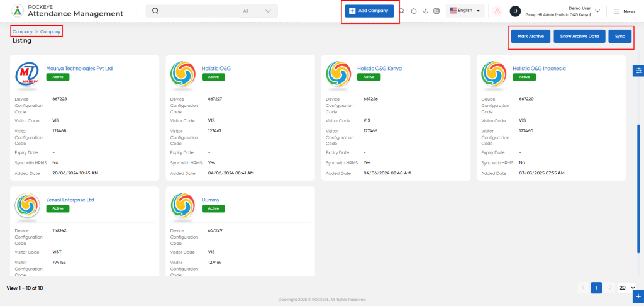Click the US flag icon
The width and height of the screenshot is (644, 306).
click(453, 10)
